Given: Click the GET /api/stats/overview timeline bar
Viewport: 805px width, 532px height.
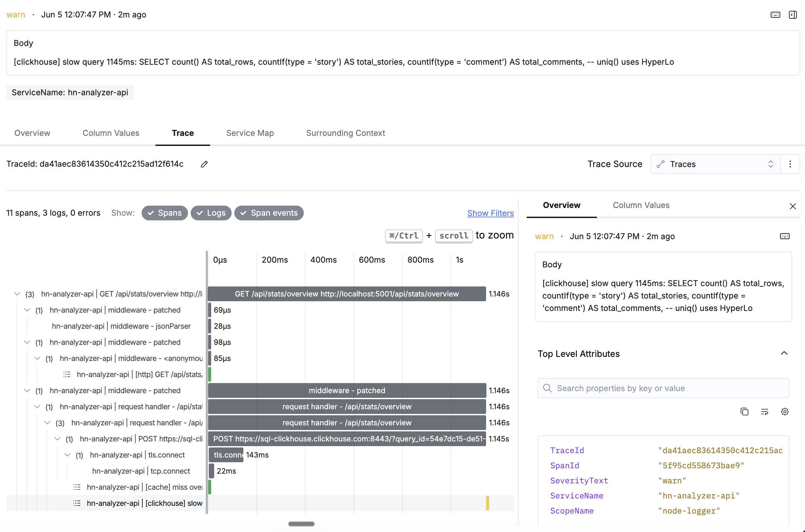Looking at the screenshot, I should click(347, 294).
